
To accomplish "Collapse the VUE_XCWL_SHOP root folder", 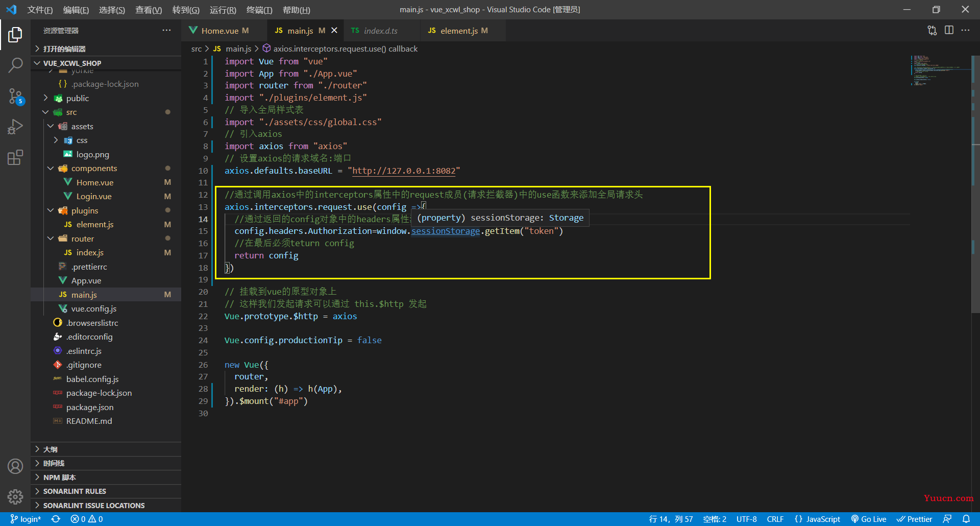I will click(x=106, y=63).
